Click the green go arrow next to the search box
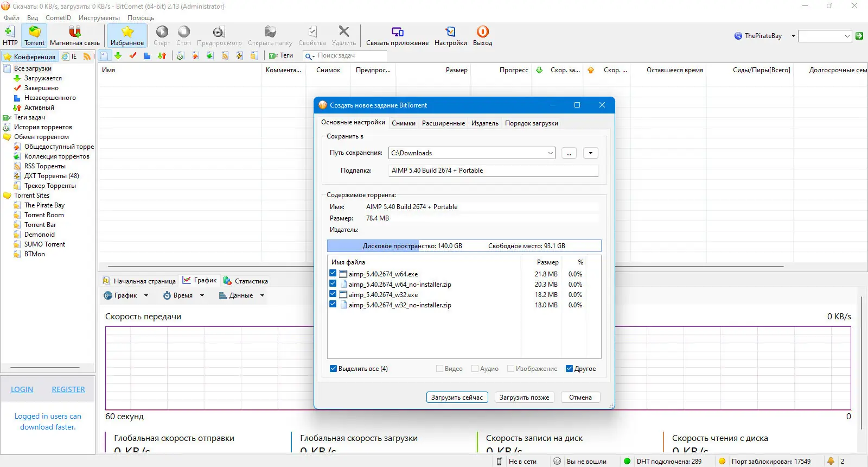 tap(859, 36)
